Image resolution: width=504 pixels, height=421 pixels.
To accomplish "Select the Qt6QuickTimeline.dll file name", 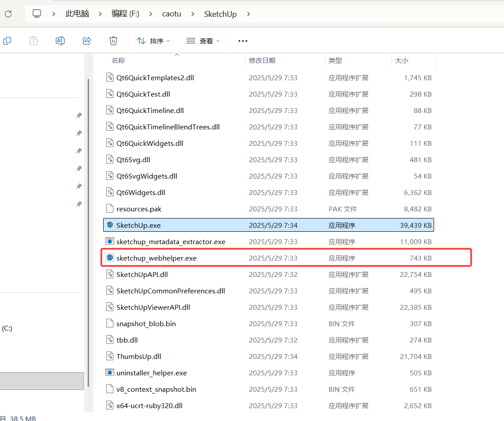I will tap(150, 111).
